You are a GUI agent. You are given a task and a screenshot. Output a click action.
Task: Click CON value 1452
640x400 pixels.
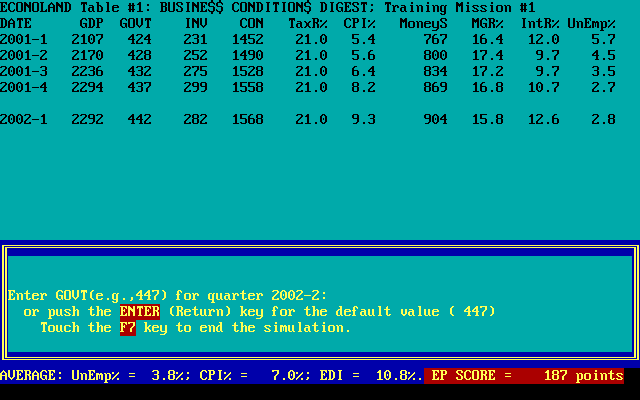[248, 40]
